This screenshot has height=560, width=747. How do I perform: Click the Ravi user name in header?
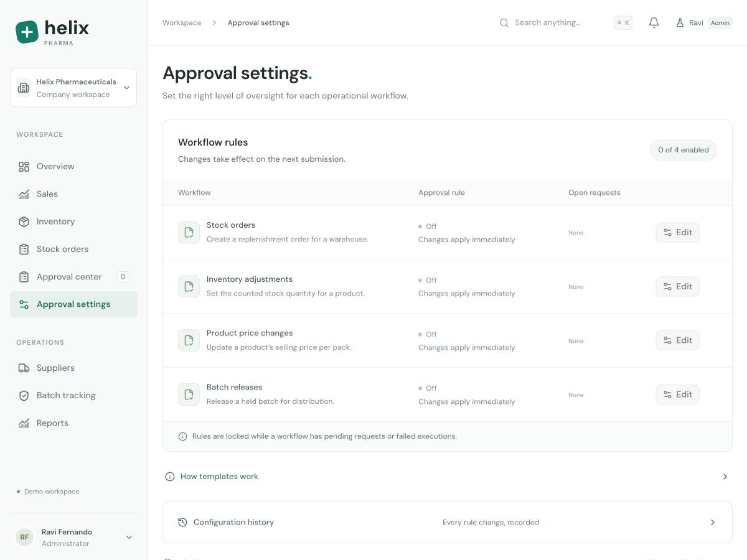point(696,23)
